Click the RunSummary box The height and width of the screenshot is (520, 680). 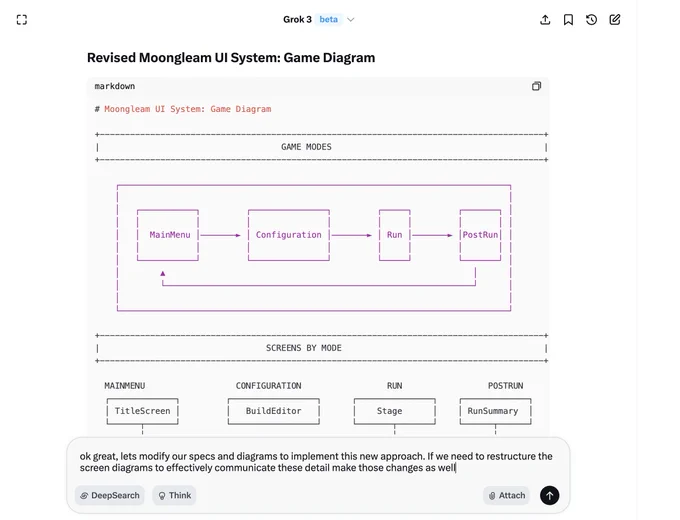click(x=496, y=411)
